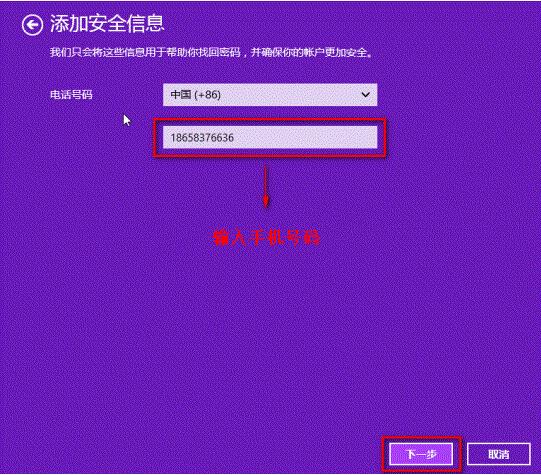541x475 pixels.
Task: Go back using the circled arrow icon
Action: click(x=32, y=25)
